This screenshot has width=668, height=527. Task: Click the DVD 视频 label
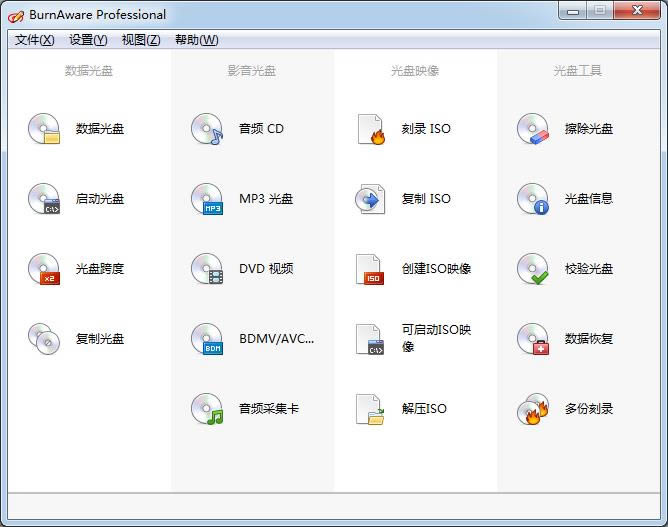pos(266,269)
